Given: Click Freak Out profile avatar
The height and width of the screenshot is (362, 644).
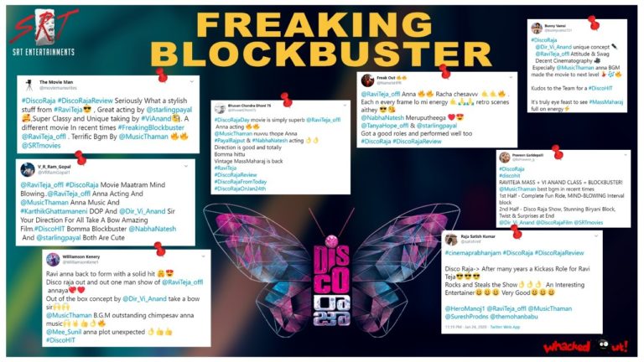Looking at the screenshot, I should pyautogui.click(x=367, y=80).
